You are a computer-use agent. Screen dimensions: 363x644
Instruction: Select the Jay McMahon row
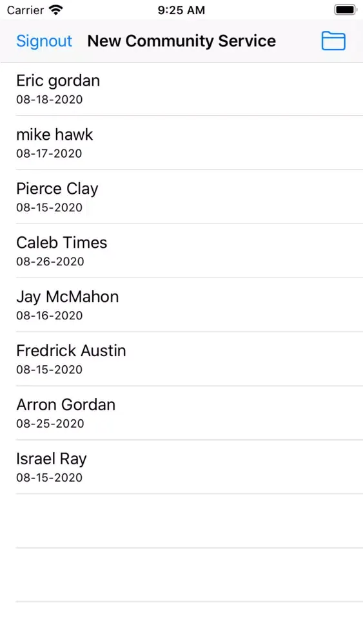tap(181, 305)
